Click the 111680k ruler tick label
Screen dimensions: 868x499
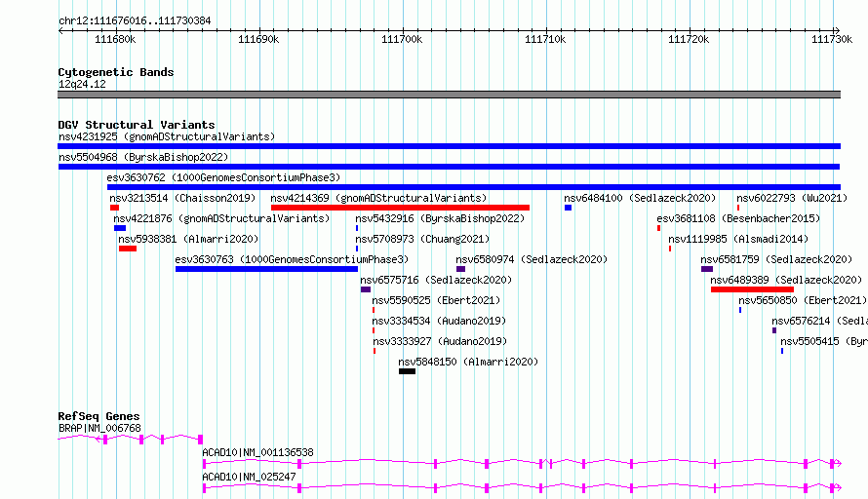pos(115,39)
